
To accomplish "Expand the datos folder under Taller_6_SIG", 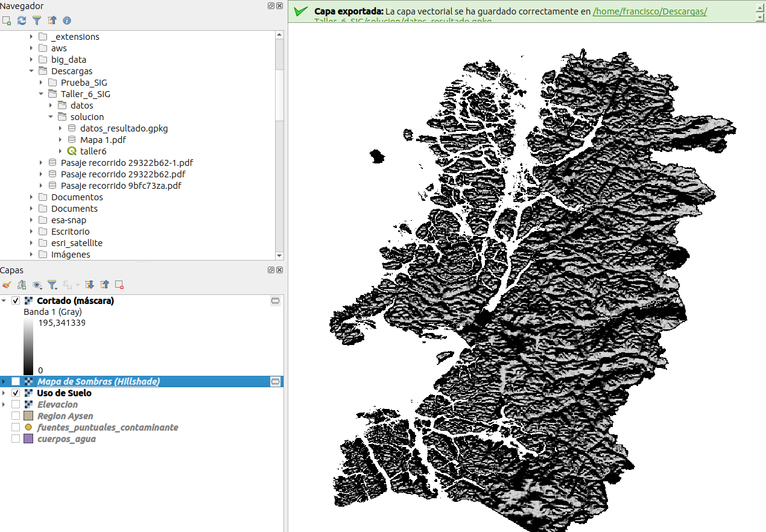I will [x=51, y=106].
